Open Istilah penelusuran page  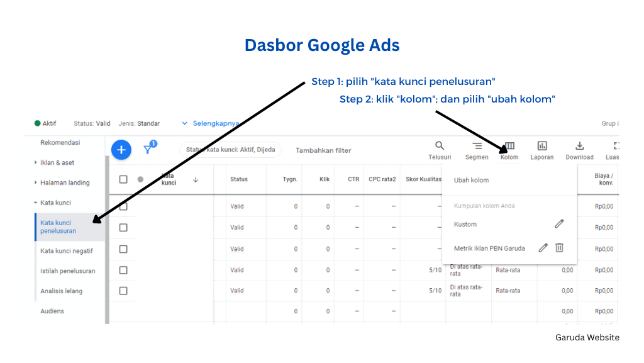coord(68,271)
